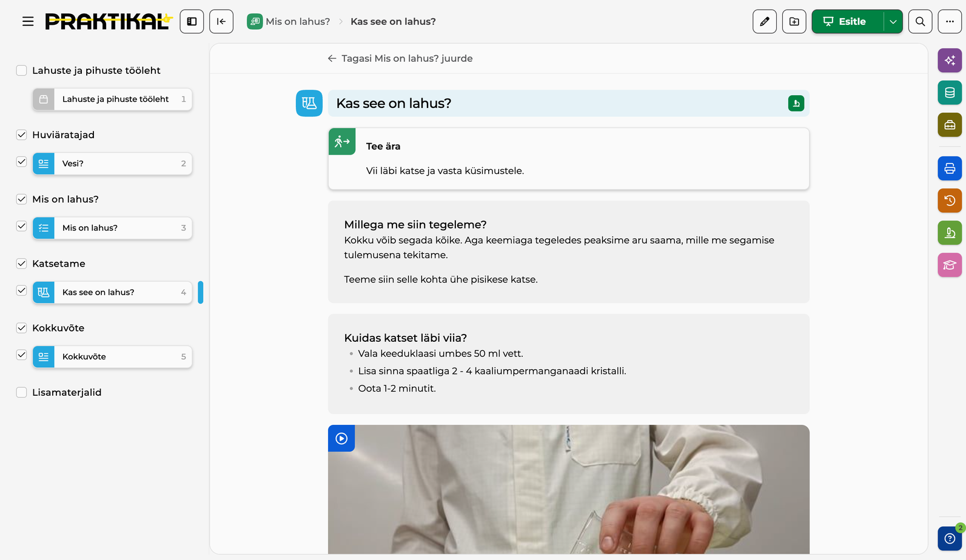Uncheck the Kokkuvõte section checkbox
The height and width of the screenshot is (560, 966).
21,328
